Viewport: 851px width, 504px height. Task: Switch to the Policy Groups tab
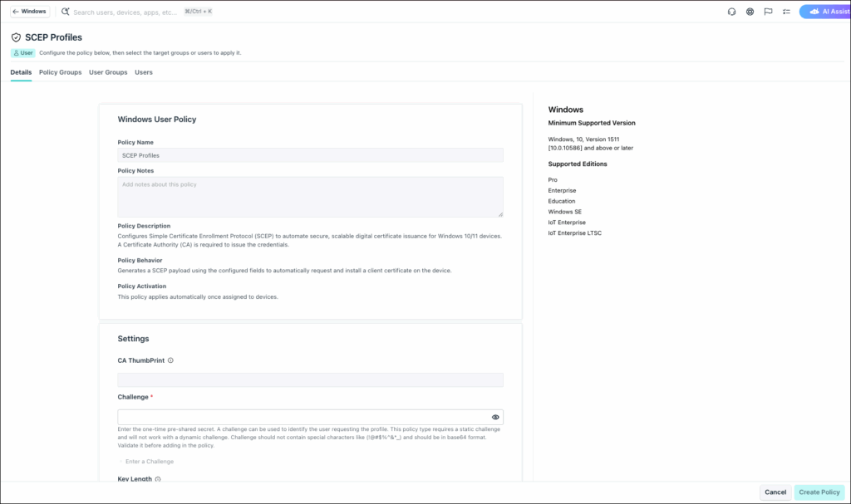click(60, 72)
